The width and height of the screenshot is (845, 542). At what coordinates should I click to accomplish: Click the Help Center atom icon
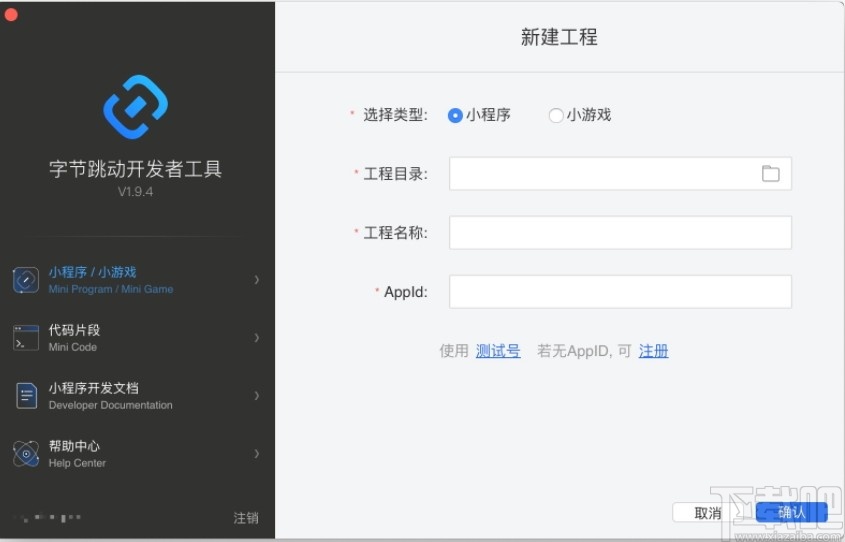pyautogui.click(x=26, y=454)
